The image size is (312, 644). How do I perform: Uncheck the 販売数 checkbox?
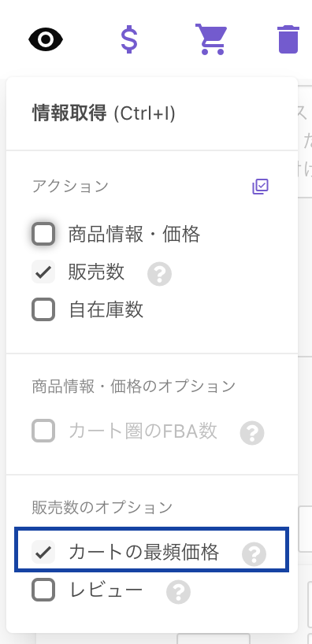coord(43,272)
